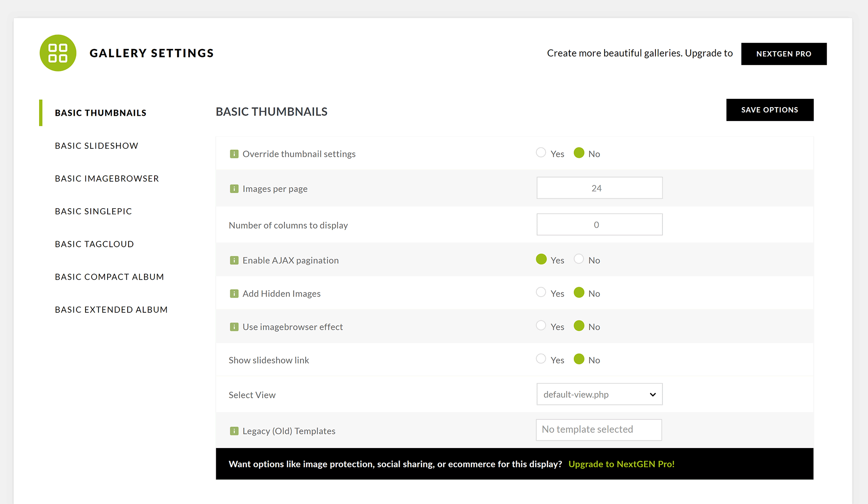The width and height of the screenshot is (868, 504).
Task: Select Yes for Show slideshow link
Action: coord(541,359)
